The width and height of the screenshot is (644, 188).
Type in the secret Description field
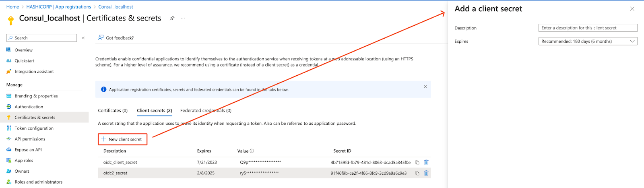click(588, 28)
